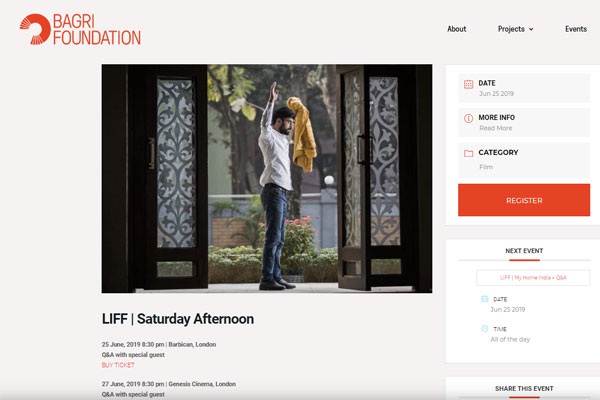The image size is (600, 400).
Task: Click the calendar icon beside DATE
Action: [x=468, y=84]
